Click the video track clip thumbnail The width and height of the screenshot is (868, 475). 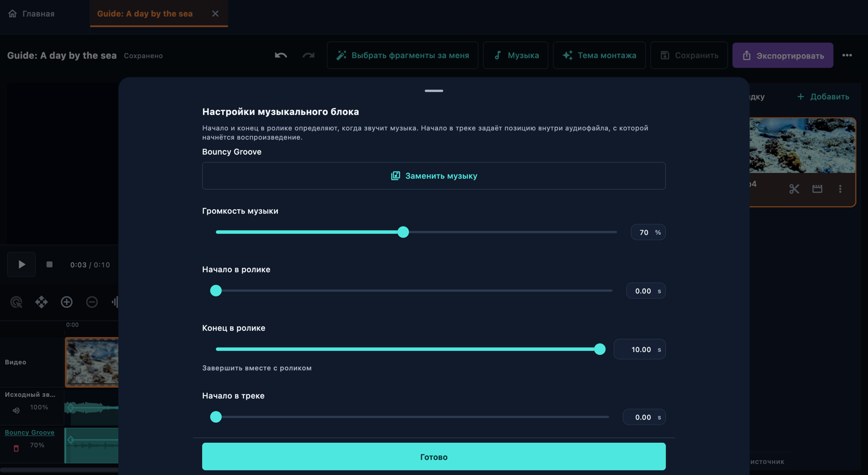[x=92, y=362]
